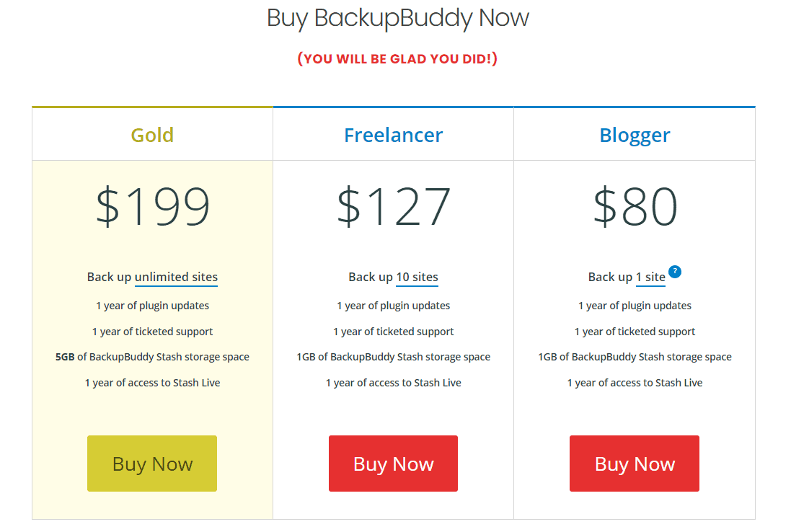The image size is (791, 532).
Task: Click the $199 Gold price
Action: 152,205
